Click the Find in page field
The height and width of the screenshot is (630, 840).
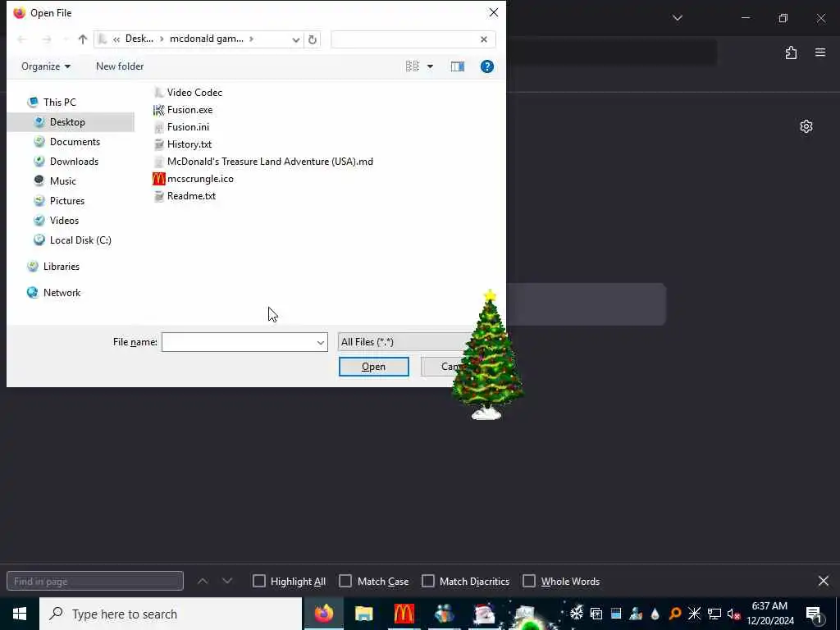[95, 581]
